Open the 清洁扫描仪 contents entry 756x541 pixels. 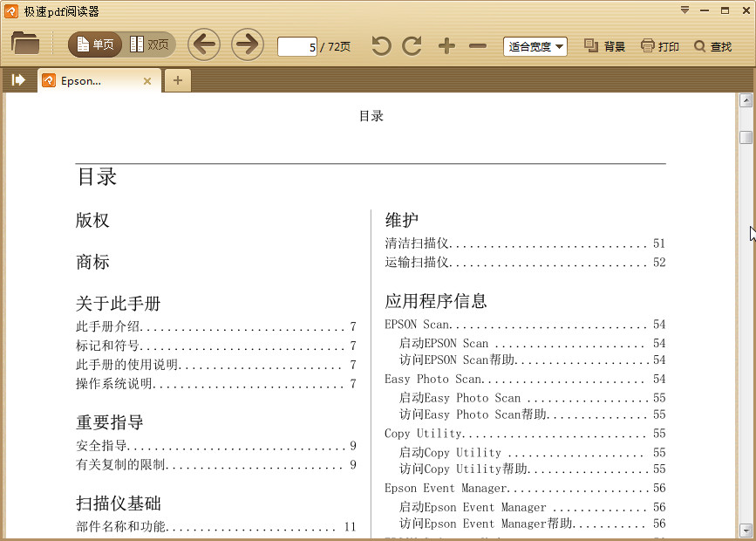coord(525,243)
